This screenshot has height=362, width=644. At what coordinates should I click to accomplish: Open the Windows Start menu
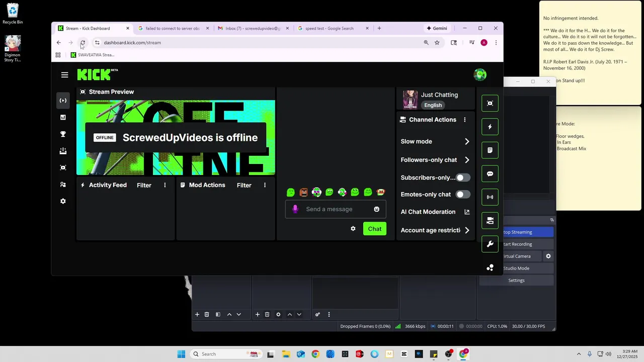pos(181,354)
